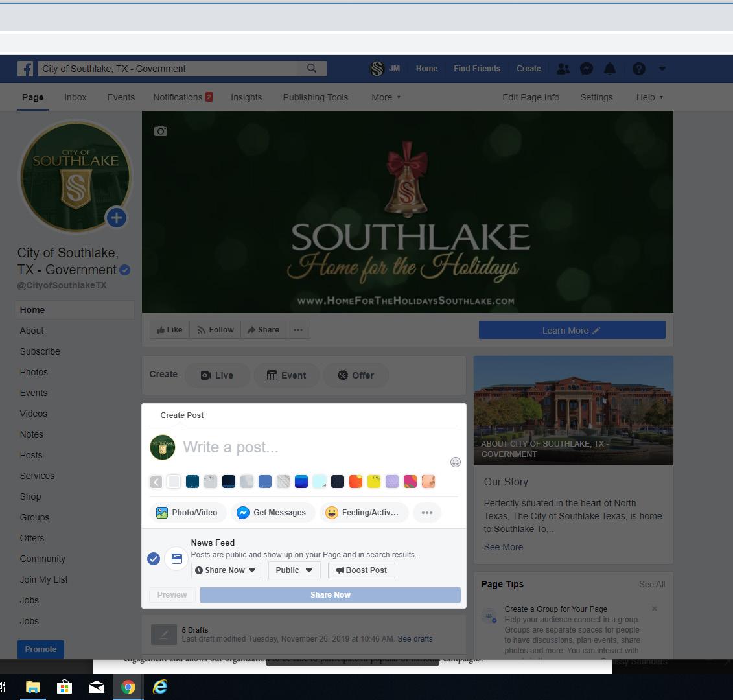The height and width of the screenshot is (700, 733).
Task: Click Find Friends in top bar
Action: click(477, 69)
